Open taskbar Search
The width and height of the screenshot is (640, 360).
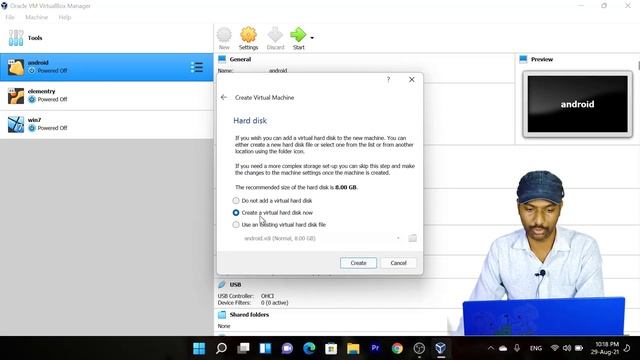click(x=221, y=348)
